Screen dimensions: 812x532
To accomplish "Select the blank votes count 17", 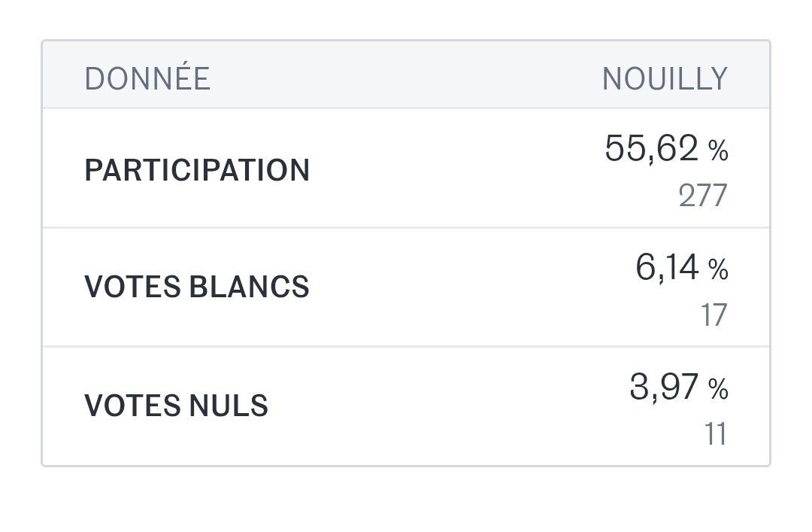I will coord(714,315).
